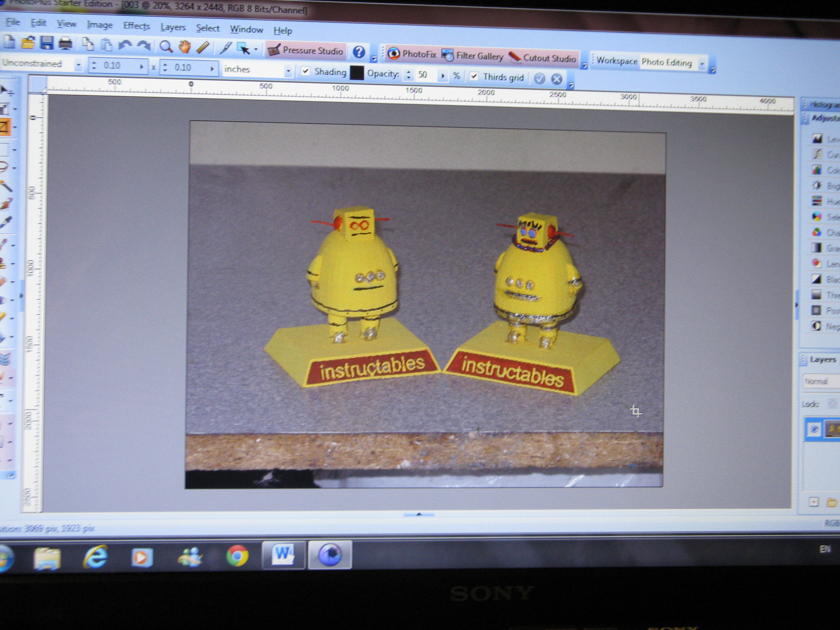Create a new document with the New icon

[9, 42]
